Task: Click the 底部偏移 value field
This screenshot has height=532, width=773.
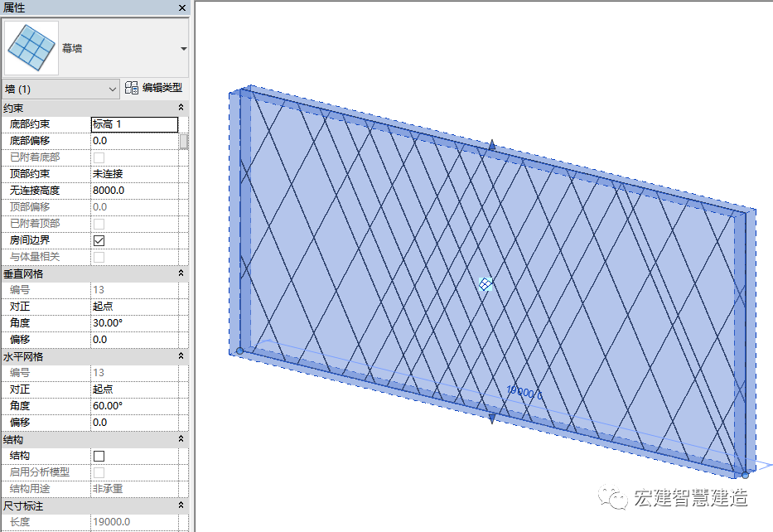Action: [134, 141]
